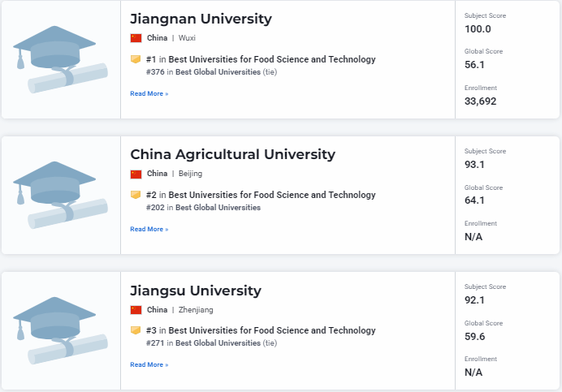The width and height of the screenshot is (562, 392).
Task: Read More about Jiangnan University
Action: click(x=149, y=94)
